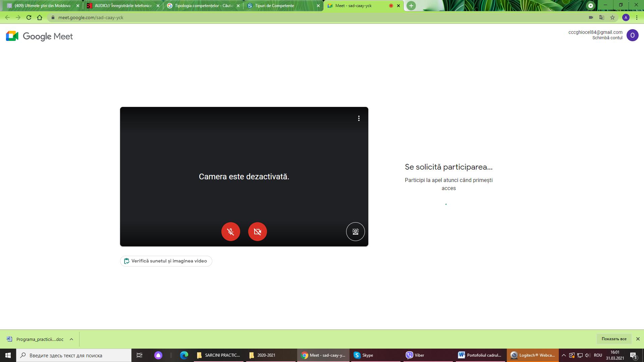Open Chrome three-dot menu
This screenshot has width=644, height=362.
point(637,17)
